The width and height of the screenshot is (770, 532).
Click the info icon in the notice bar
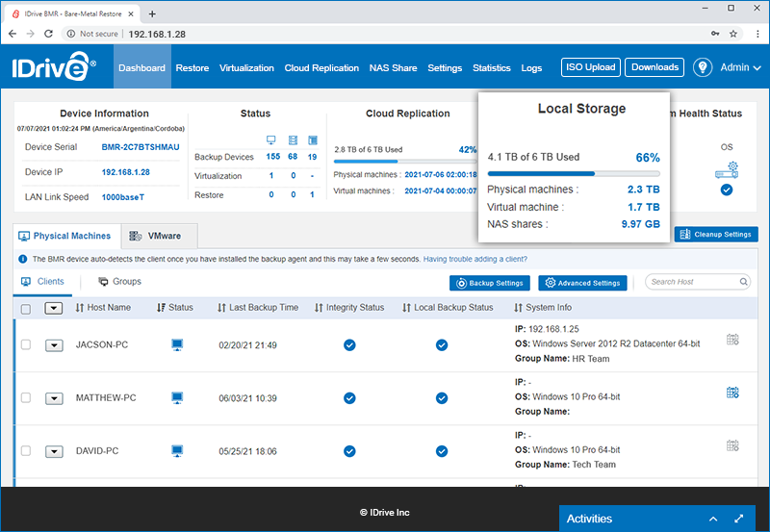tap(22, 259)
